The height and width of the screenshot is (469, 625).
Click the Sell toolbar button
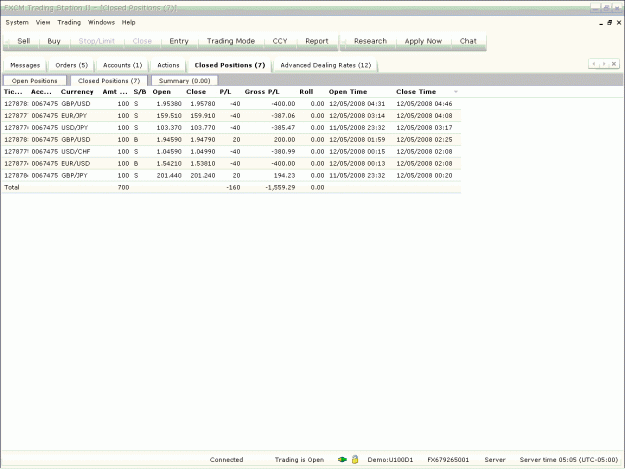(24, 41)
